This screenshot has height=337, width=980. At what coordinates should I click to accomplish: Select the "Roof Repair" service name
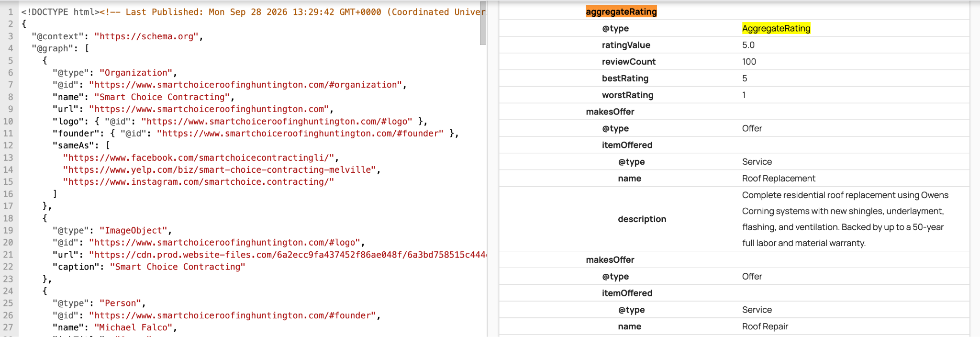click(765, 326)
